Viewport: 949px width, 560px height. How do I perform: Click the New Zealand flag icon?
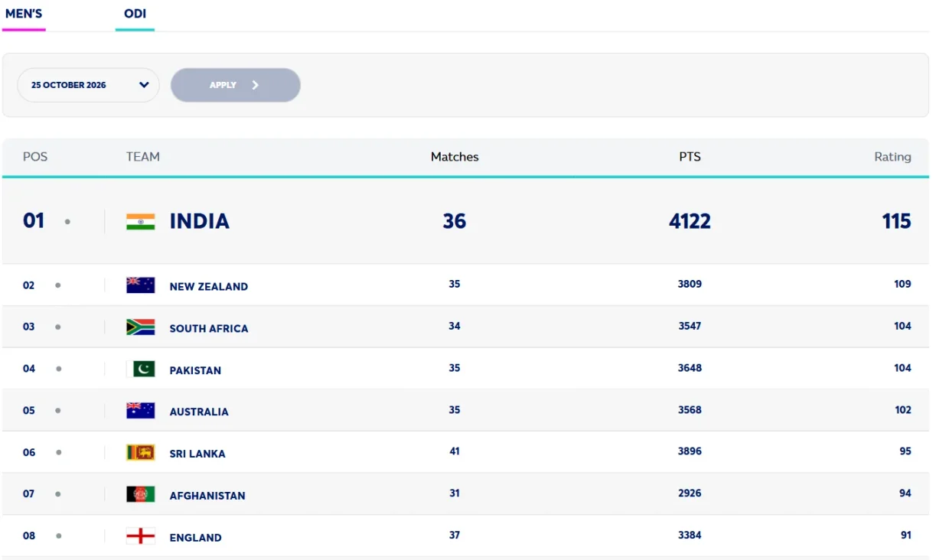point(140,285)
